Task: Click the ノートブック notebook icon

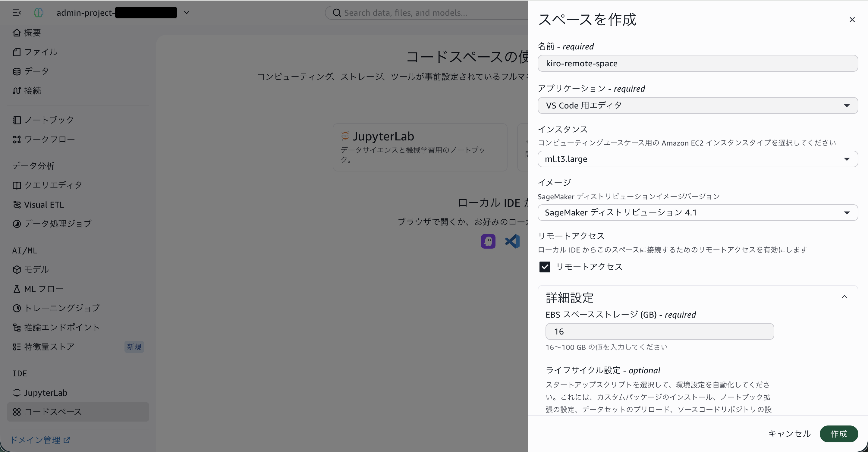Action: point(17,120)
